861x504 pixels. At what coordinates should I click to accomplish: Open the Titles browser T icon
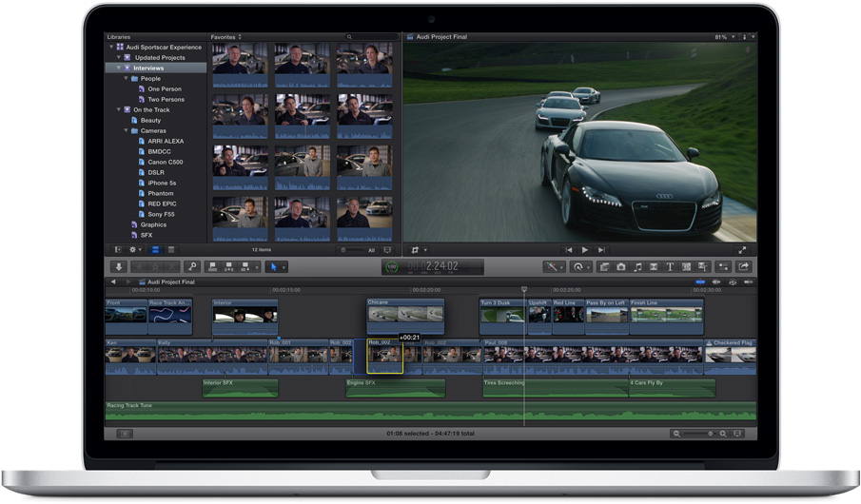tap(670, 267)
